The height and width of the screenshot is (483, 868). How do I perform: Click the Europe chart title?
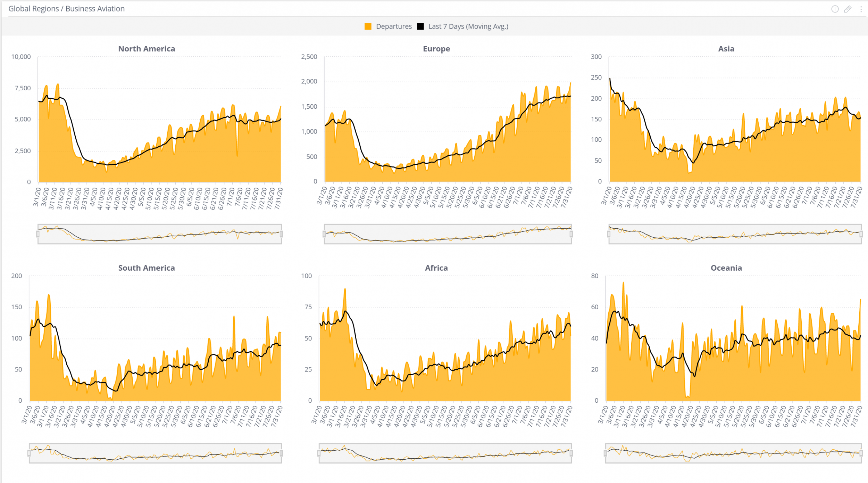pyautogui.click(x=436, y=49)
